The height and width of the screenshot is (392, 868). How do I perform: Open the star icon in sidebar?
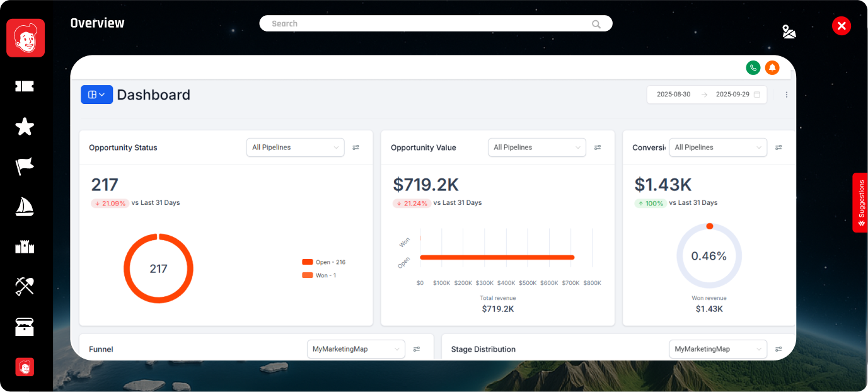(25, 127)
